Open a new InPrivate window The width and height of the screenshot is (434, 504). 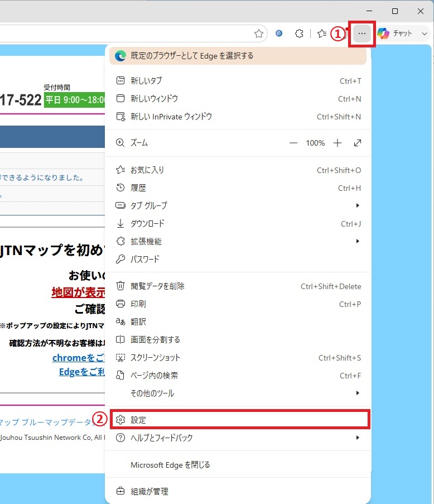pos(238,117)
